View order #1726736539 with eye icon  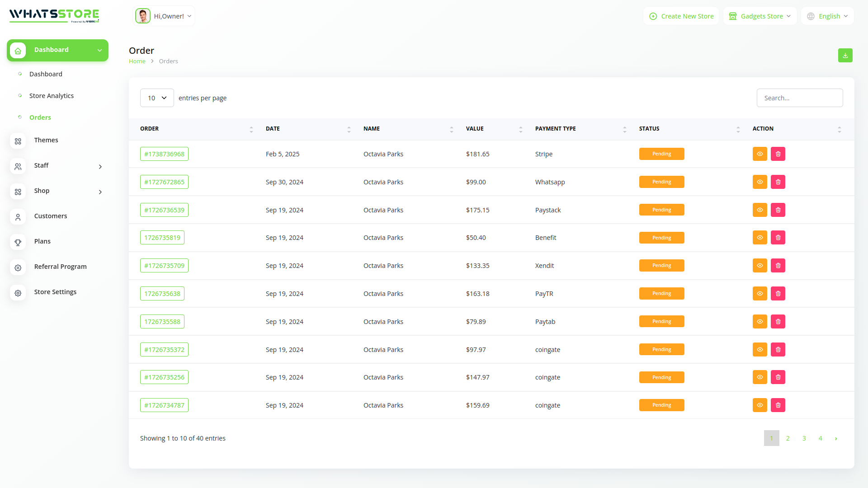click(x=759, y=210)
